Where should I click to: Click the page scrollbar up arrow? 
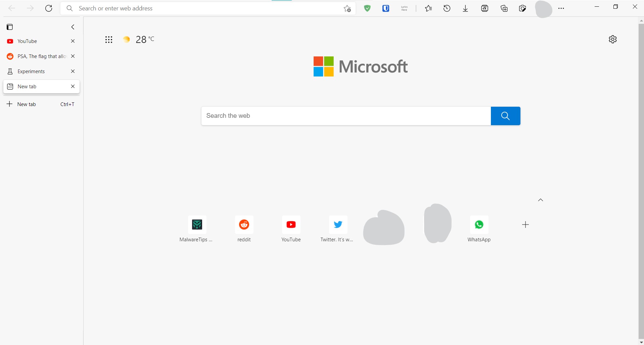pos(641,21)
